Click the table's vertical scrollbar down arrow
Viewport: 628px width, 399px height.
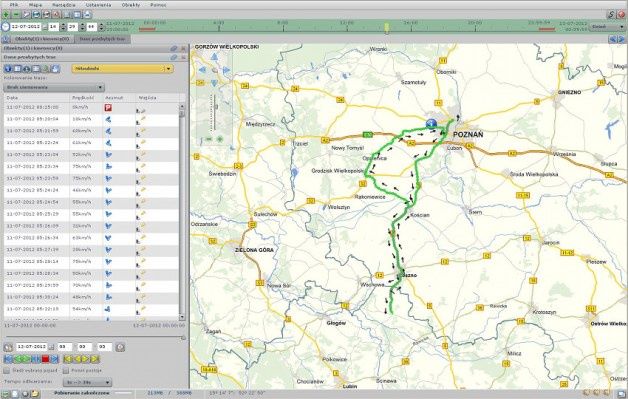[x=182, y=317]
